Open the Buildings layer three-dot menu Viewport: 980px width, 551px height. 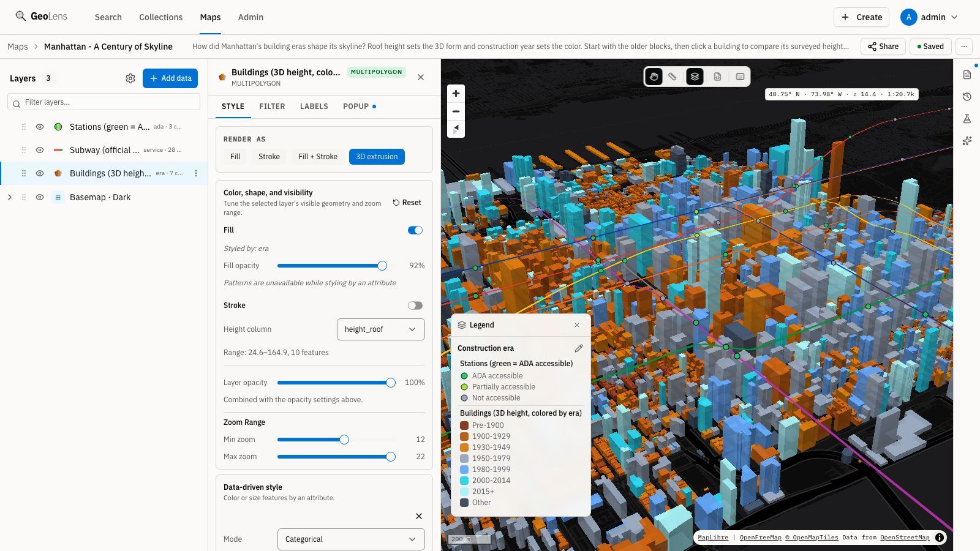196,173
